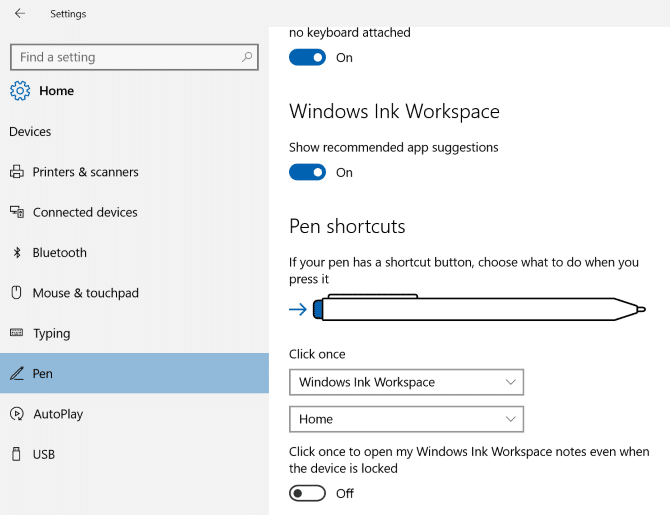
Task: Open Mouse & touchpad settings
Action: click(x=134, y=293)
